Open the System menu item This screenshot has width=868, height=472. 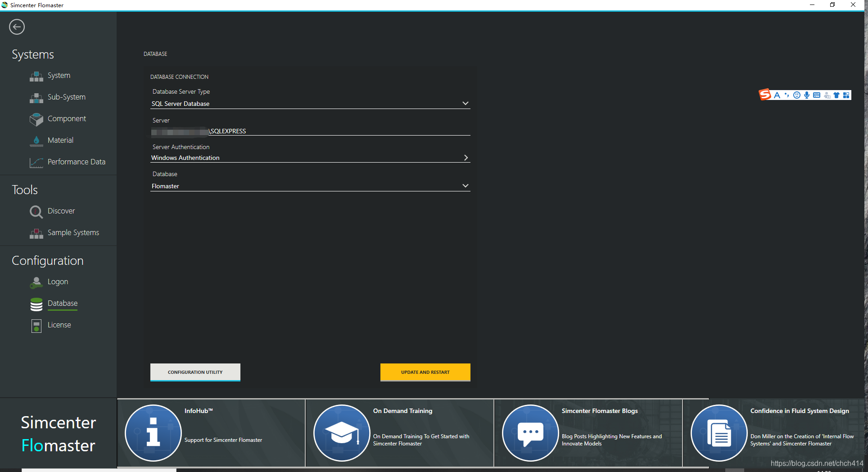pyautogui.click(x=59, y=76)
